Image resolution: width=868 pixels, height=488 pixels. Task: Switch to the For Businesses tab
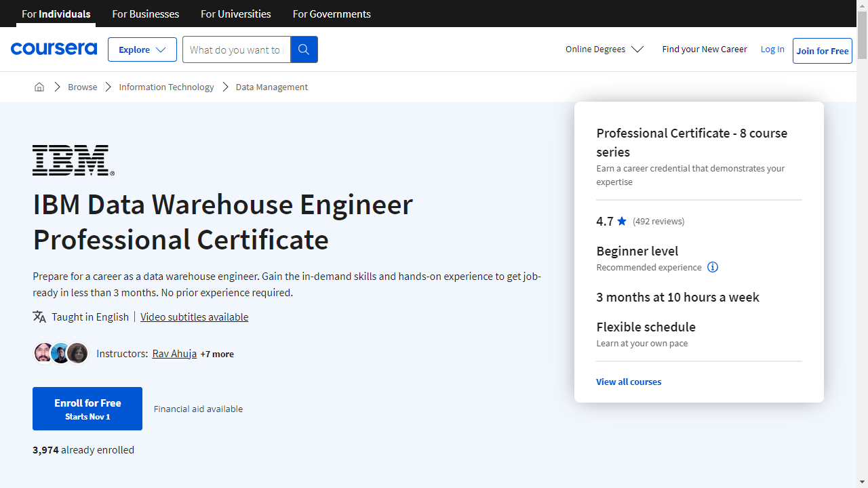point(146,14)
